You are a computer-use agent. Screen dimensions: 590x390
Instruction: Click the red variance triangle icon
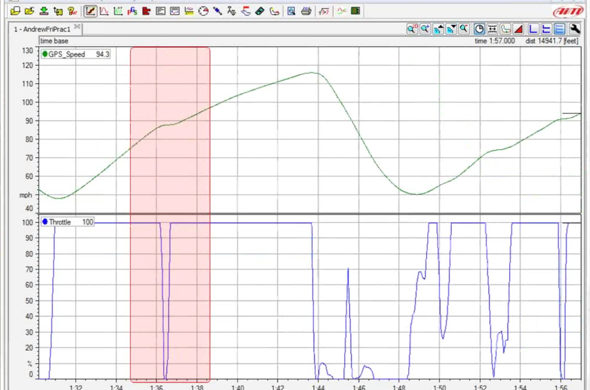tap(519, 29)
